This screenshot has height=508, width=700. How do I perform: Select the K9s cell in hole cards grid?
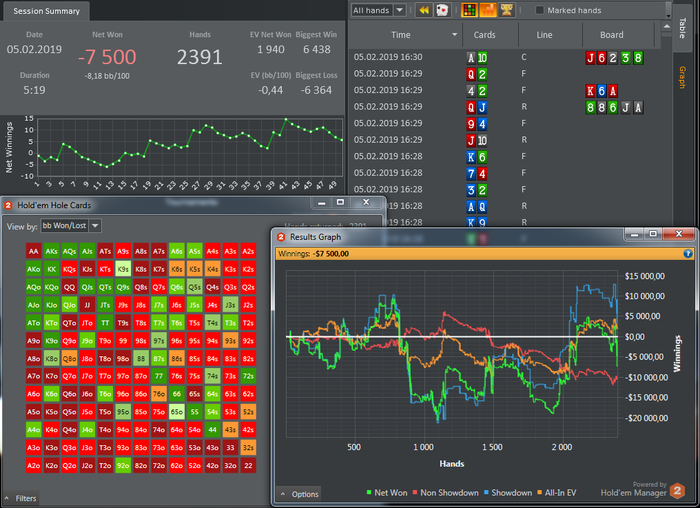pyautogui.click(x=123, y=269)
